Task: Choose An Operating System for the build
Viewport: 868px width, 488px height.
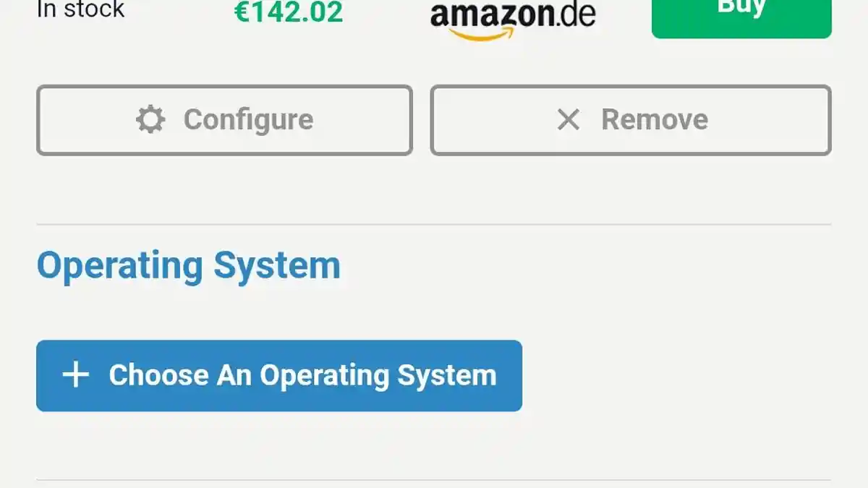Action: [279, 376]
